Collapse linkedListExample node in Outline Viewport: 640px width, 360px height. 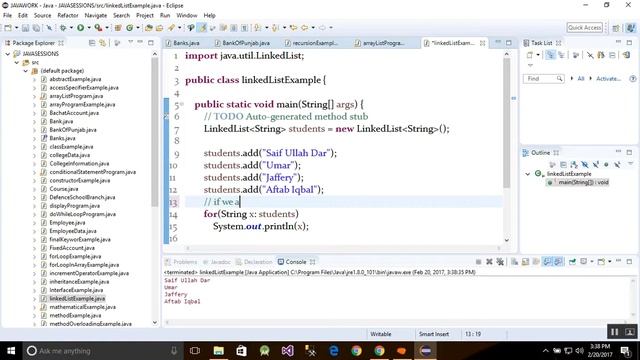point(527,174)
